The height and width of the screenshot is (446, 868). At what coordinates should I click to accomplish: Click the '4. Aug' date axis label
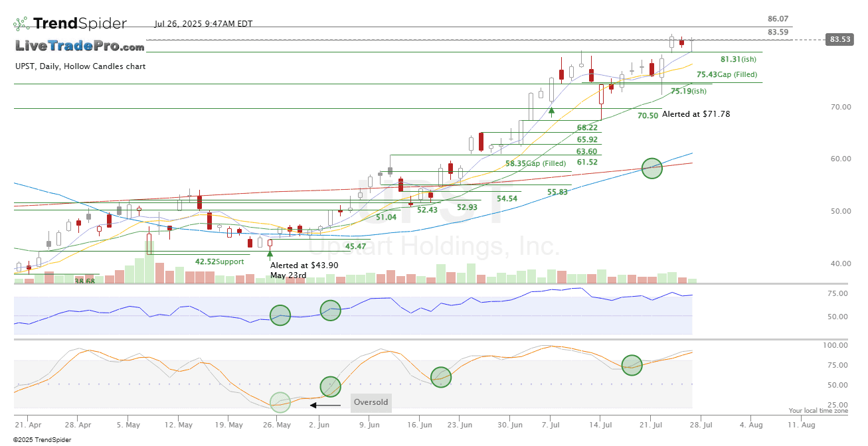click(x=751, y=424)
